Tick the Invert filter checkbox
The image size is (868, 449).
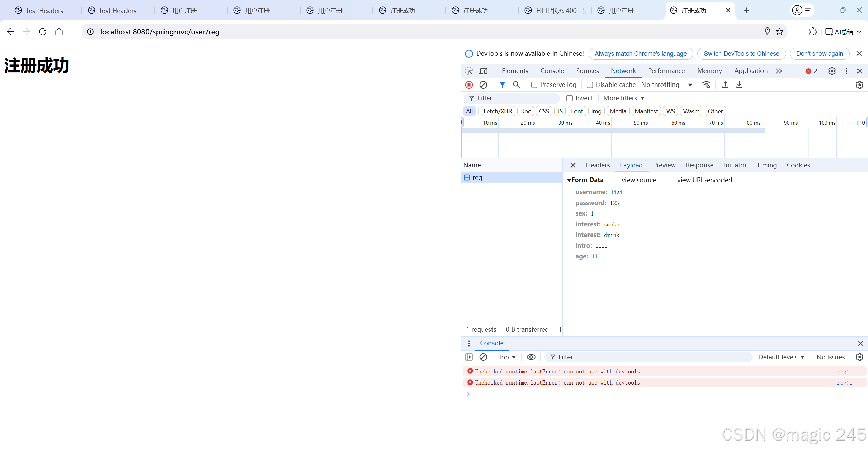point(570,98)
